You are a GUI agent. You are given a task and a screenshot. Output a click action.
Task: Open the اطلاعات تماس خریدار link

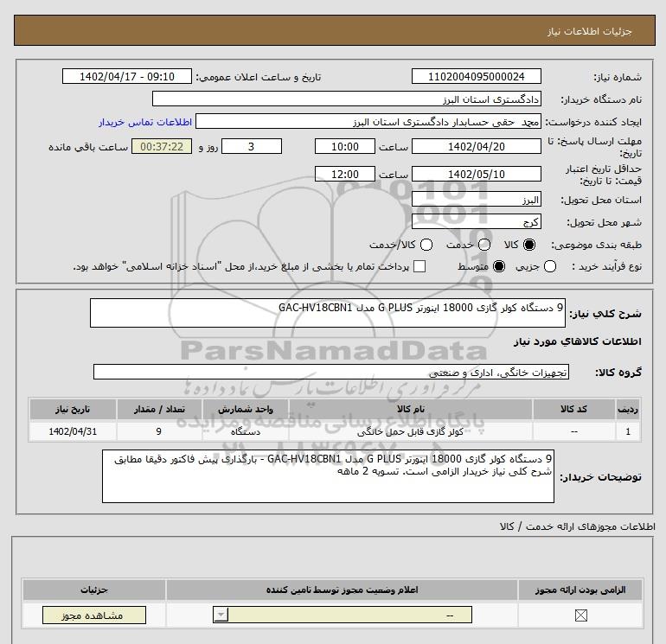tap(145, 122)
